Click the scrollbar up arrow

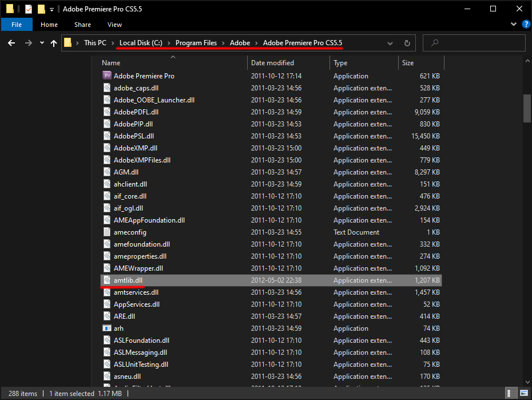click(x=527, y=61)
